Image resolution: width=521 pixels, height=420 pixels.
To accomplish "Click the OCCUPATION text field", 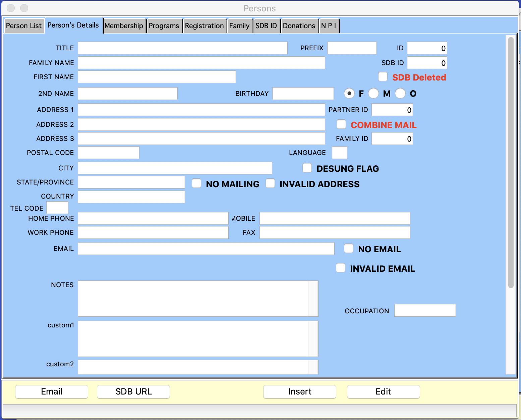I will click(425, 310).
